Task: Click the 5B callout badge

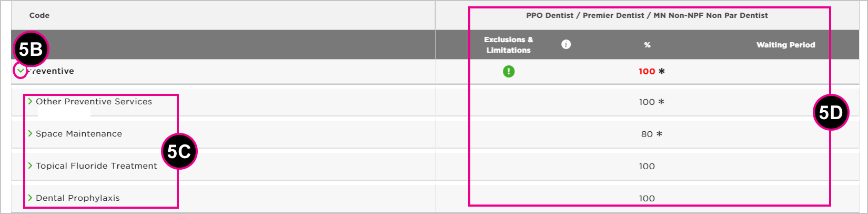Action: (x=31, y=50)
